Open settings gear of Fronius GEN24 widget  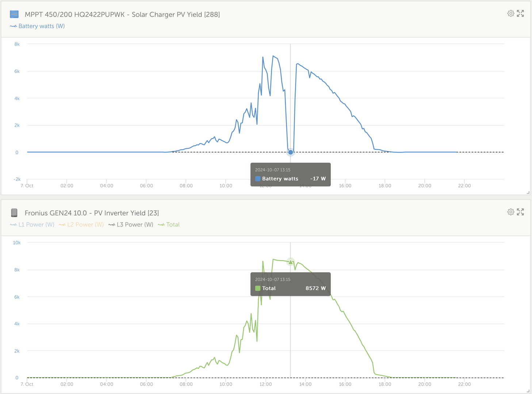(510, 212)
